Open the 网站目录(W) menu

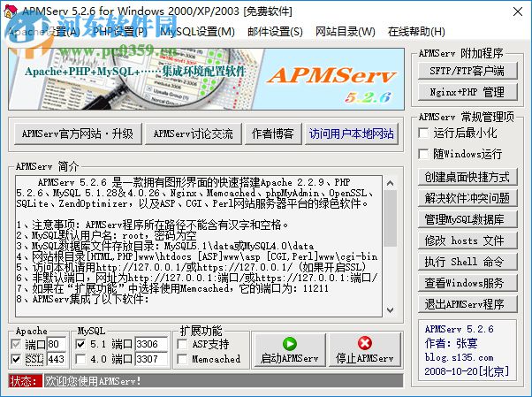tap(346, 32)
